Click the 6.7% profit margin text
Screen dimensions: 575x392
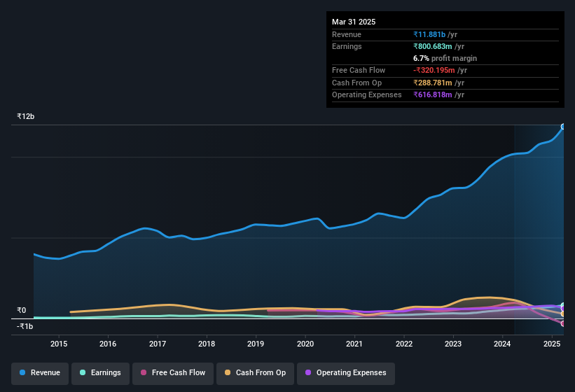tap(445, 59)
